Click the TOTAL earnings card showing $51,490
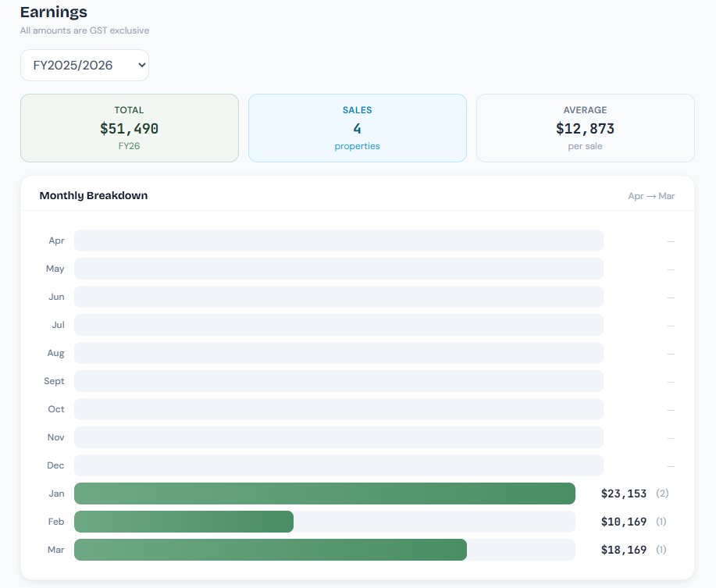The width and height of the screenshot is (716, 588). [129, 127]
